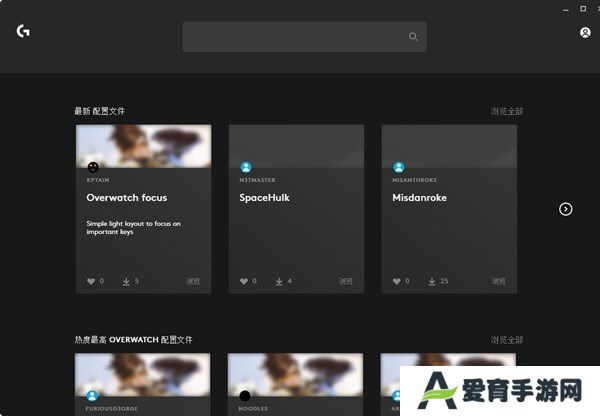The width and height of the screenshot is (600, 416).
Task: Click MISANTHROKE author avatar
Action: click(399, 167)
